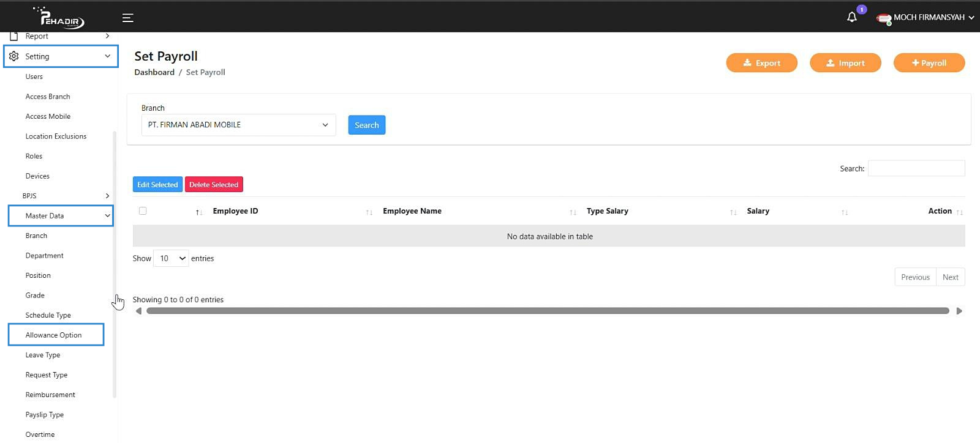Open Allowance Option in sidebar

click(54, 335)
